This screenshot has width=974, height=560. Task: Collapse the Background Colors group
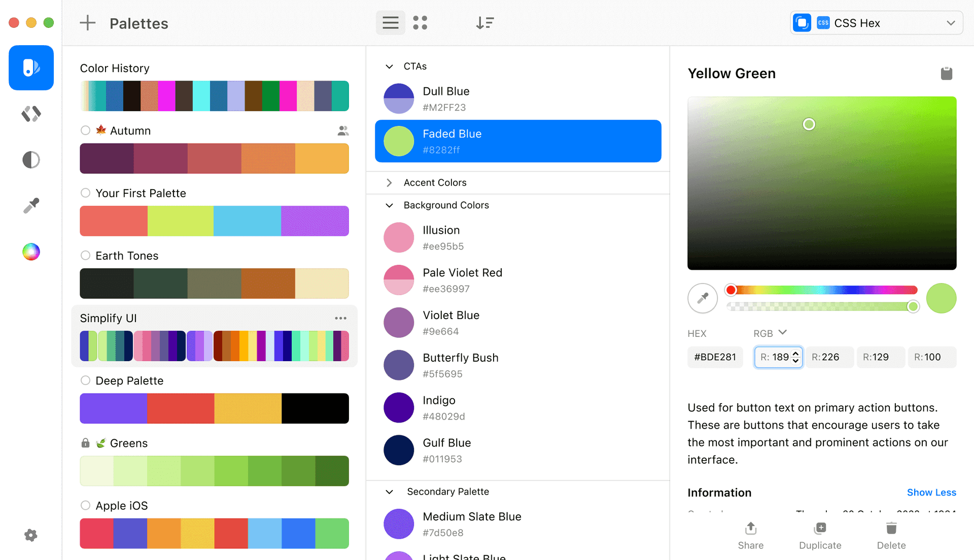[389, 205]
